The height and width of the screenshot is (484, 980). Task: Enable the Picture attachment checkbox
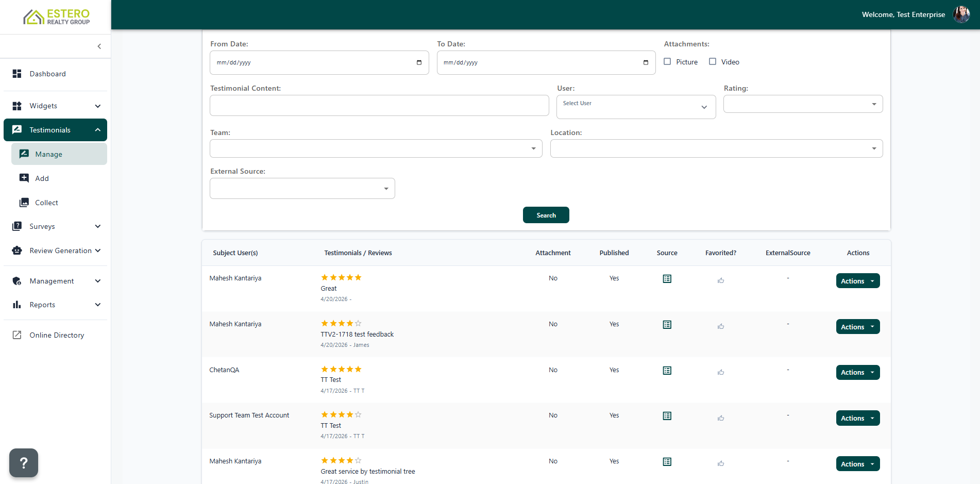(667, 62)
